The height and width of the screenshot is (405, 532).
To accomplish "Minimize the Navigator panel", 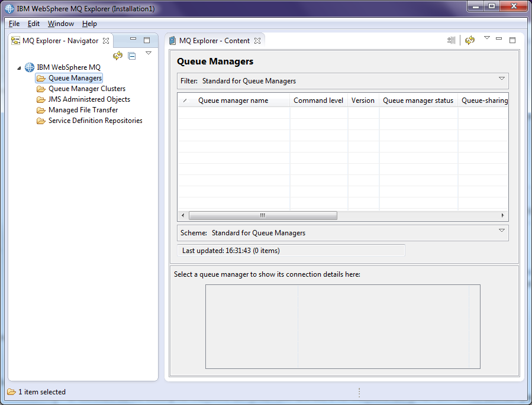I will coord(133,39).
